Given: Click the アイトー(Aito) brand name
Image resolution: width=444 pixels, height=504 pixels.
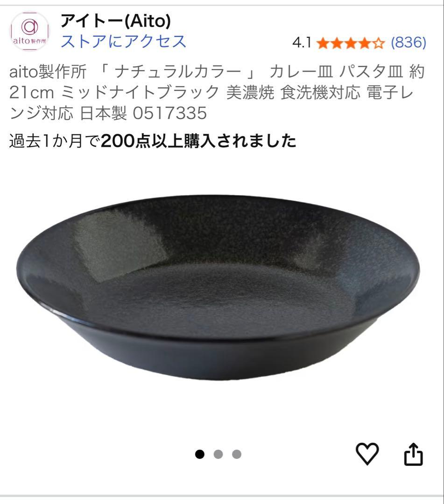Looking at the screenshot, I should 116,21.
